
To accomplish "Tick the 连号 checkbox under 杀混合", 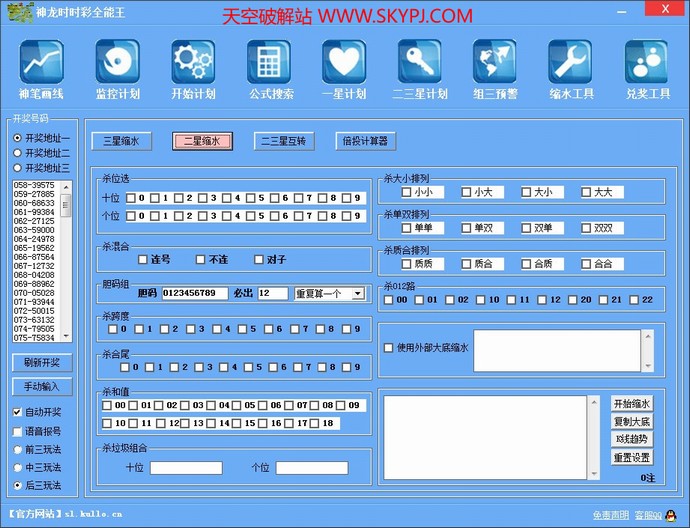I will pyautogui.click(x=143, y=259).
